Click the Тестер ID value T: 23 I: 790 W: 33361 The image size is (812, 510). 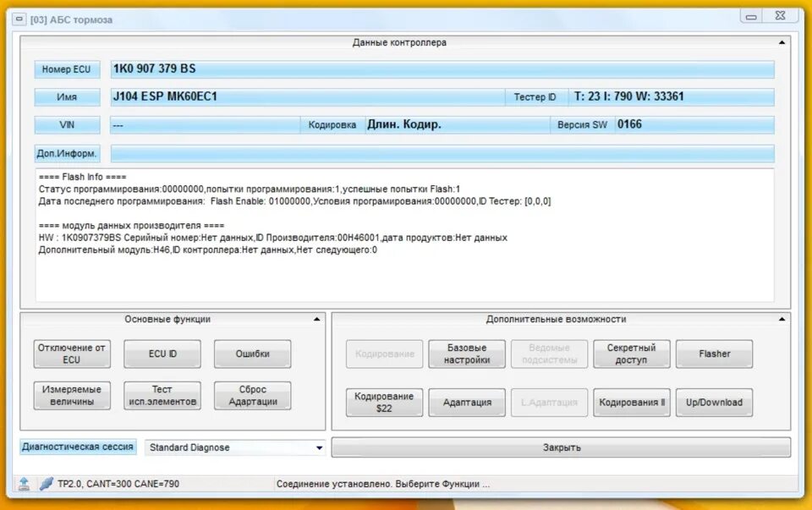point(672,96)
